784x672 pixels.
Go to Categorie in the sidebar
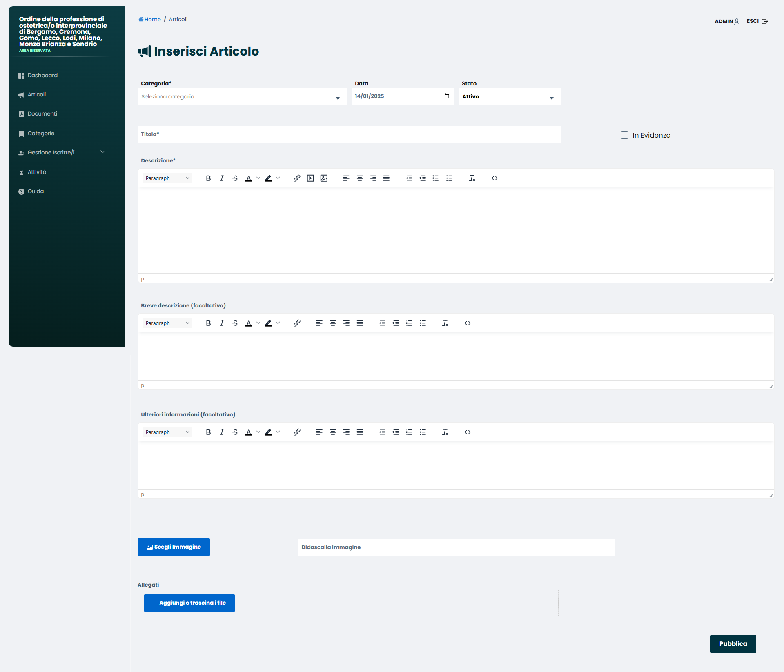(41, 133)
